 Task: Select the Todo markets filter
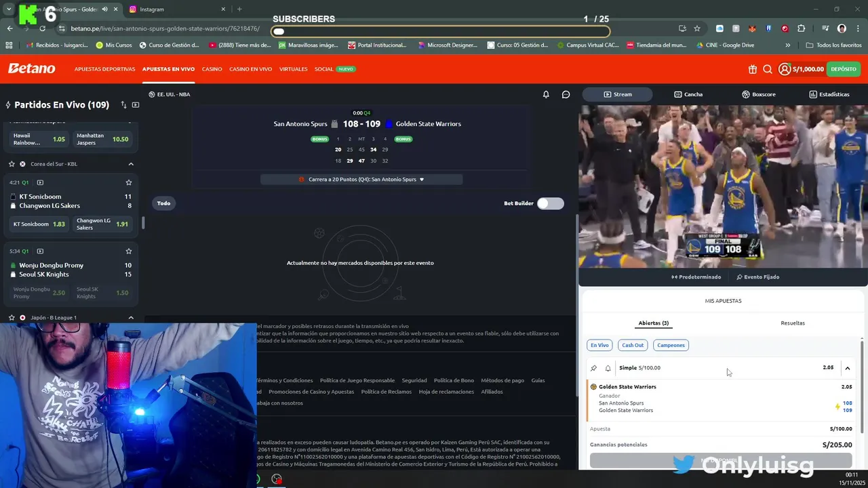(x=163, y=203)
